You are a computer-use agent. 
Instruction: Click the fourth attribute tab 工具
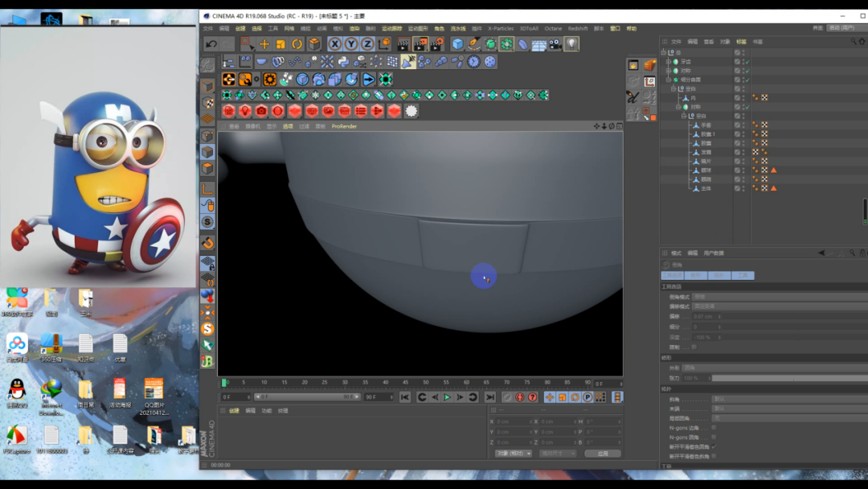(x=743, y=275)
